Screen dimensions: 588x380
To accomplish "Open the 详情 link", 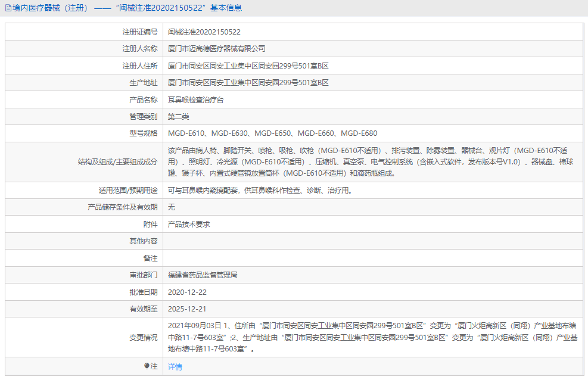I will coord(175,367).
